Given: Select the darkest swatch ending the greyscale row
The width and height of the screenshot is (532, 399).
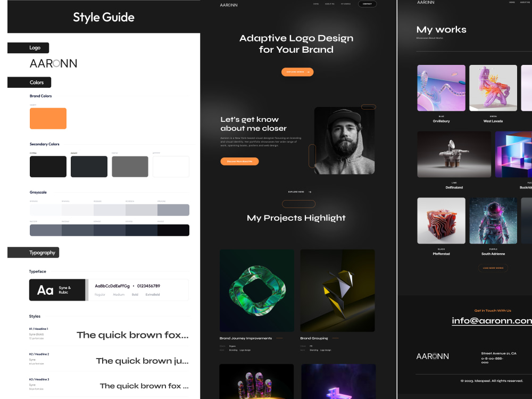Looking at the screenshot, I should [x=173, y=230].
